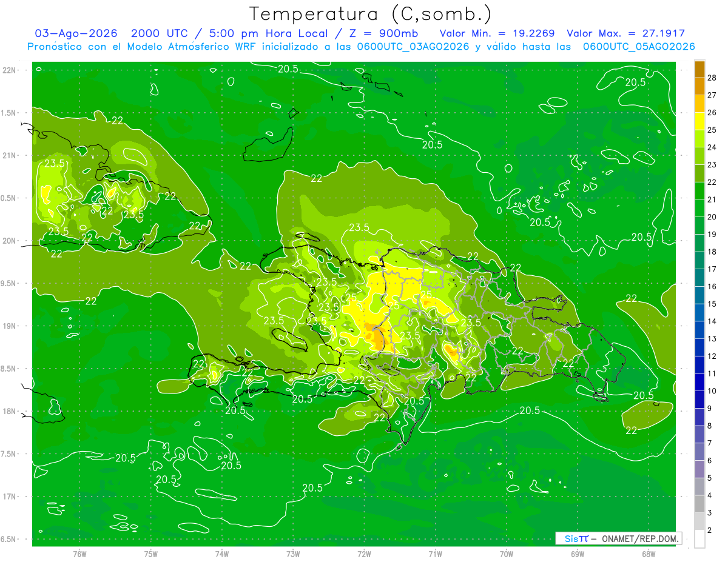The height and width of the screenshot is (562, 728).
Task: Click the dark orange top swatch of the color scale
Action: (699, 69)
